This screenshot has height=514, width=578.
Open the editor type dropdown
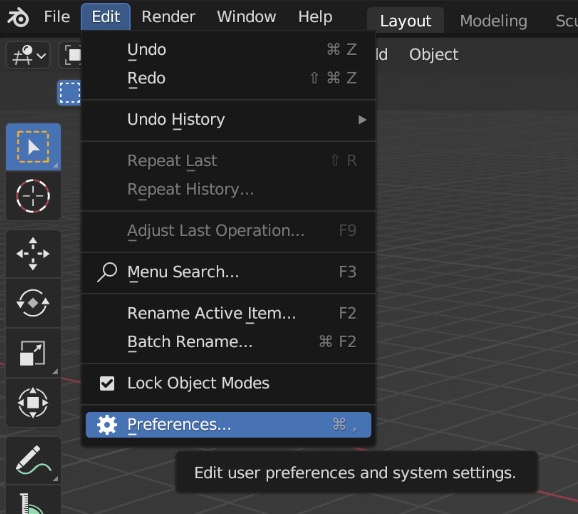click(28, 55)
